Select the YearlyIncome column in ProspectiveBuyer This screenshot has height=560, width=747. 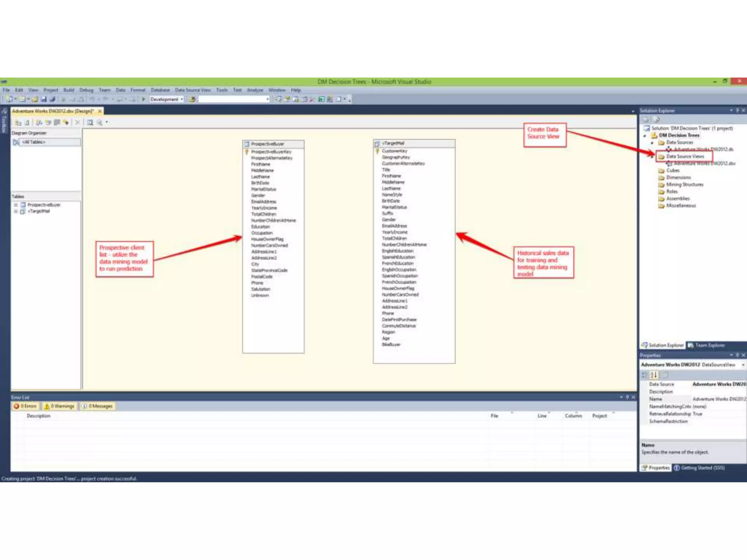264,208
